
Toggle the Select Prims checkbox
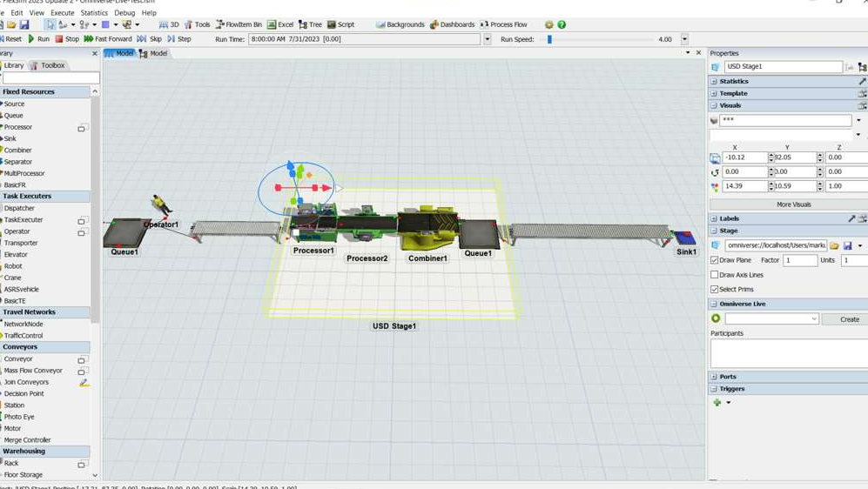point(714,289)
